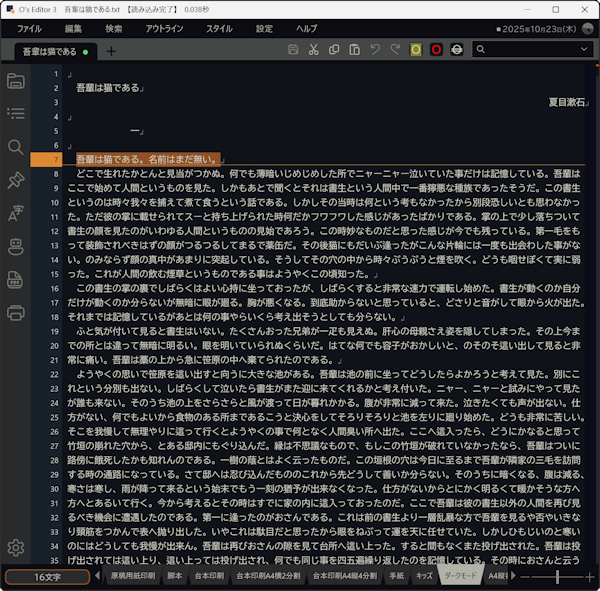Image resolution: width=600 pixels, height=591 pixels.
Task: Open the search magnifier in the sidebar
Action: [x=15, y=147]
